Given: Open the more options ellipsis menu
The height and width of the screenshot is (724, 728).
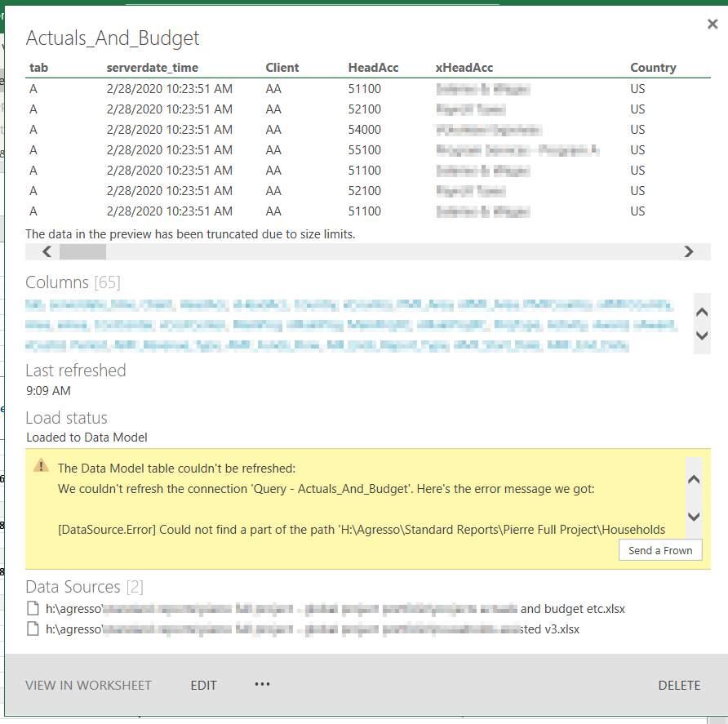Looking at the screenshot, I should pyautogui.click(x=262, y=684).
